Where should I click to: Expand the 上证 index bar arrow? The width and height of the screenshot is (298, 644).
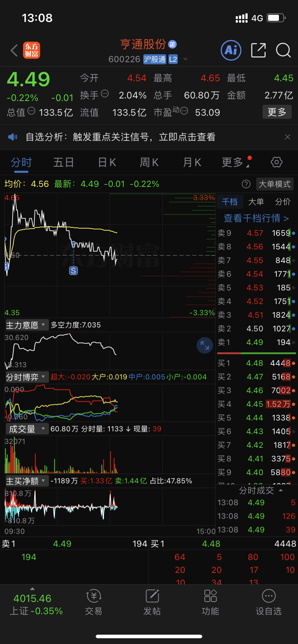[x=32, y=589]
